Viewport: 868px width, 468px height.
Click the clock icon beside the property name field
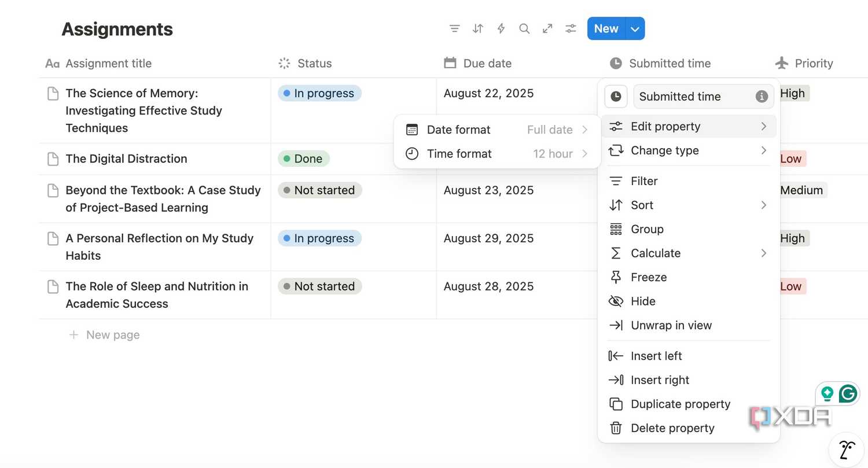click(616, 97)
